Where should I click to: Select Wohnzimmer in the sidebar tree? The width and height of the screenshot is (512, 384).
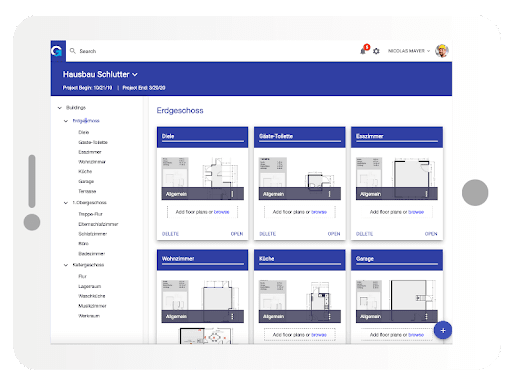[92, 162]
